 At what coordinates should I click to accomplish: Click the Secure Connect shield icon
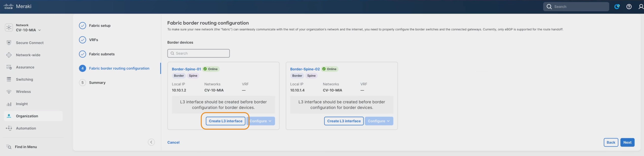9,43
